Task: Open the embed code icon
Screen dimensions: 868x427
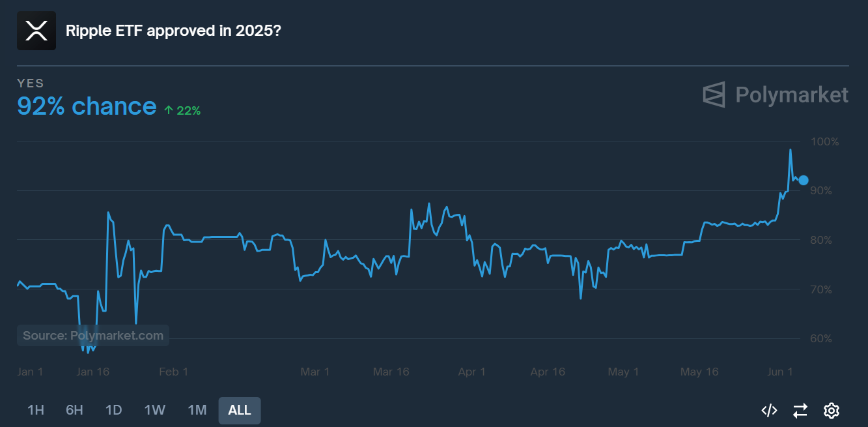Action: 769,410
